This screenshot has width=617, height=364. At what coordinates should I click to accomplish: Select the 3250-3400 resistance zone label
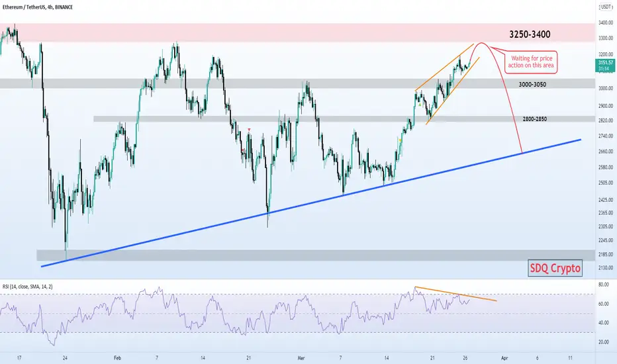click(x=530, y=34)
